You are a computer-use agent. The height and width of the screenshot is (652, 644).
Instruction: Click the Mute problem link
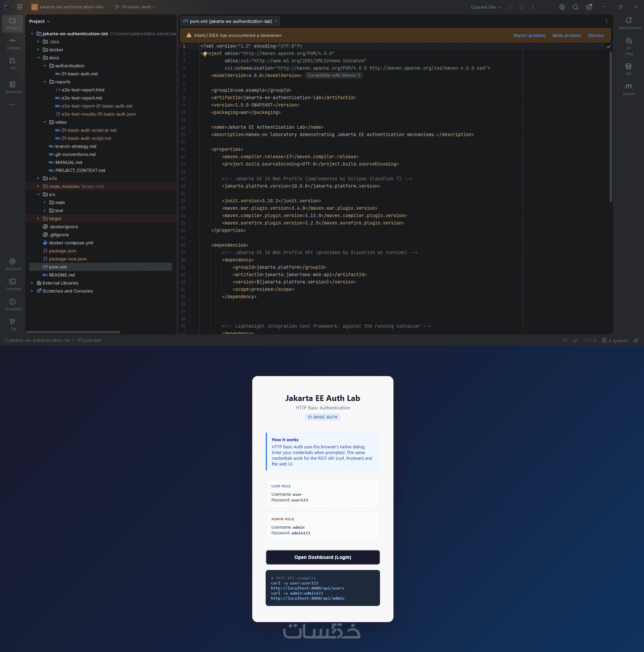[567, 35]
